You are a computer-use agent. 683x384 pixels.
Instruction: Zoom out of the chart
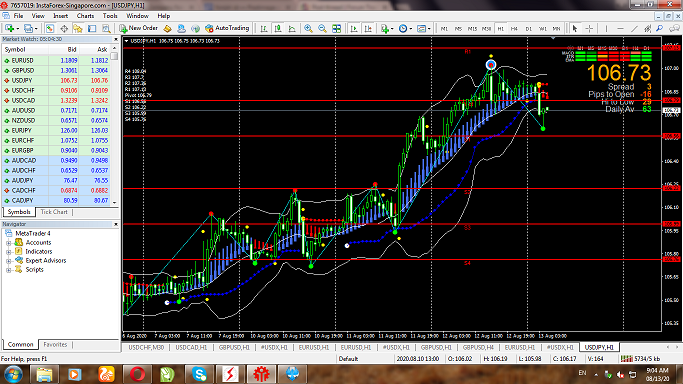click(322, 28)
